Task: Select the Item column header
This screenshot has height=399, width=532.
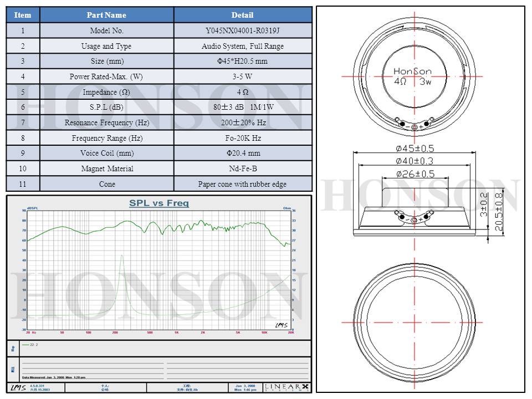Action: [23, 15]
